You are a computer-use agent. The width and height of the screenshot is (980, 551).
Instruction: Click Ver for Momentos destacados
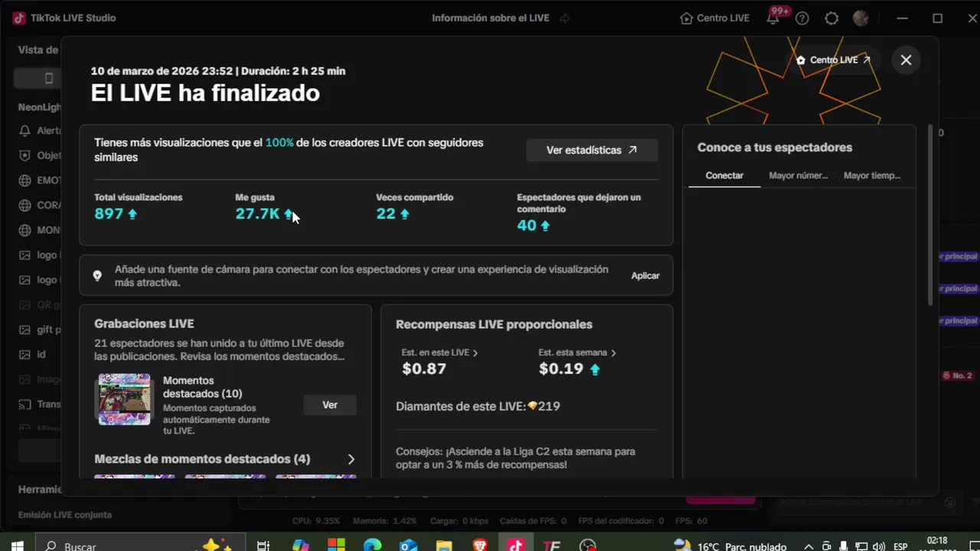pos(330,405)
